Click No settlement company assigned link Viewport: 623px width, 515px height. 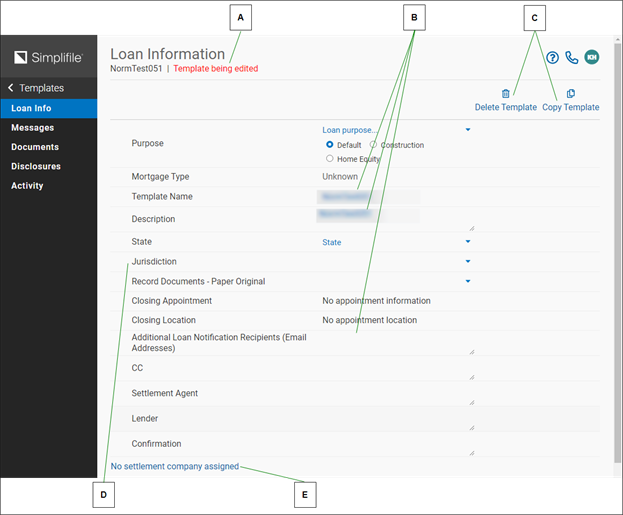point(175,466)
